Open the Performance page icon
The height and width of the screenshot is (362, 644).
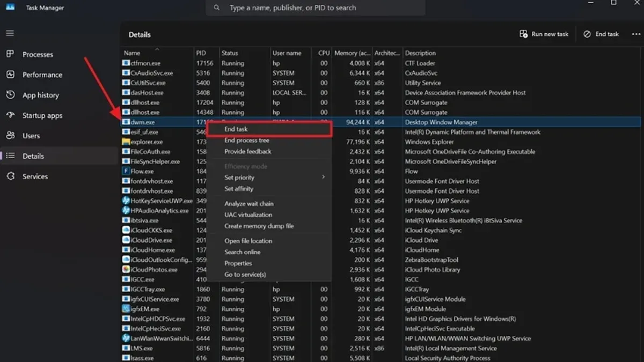[x=10, y=75]
